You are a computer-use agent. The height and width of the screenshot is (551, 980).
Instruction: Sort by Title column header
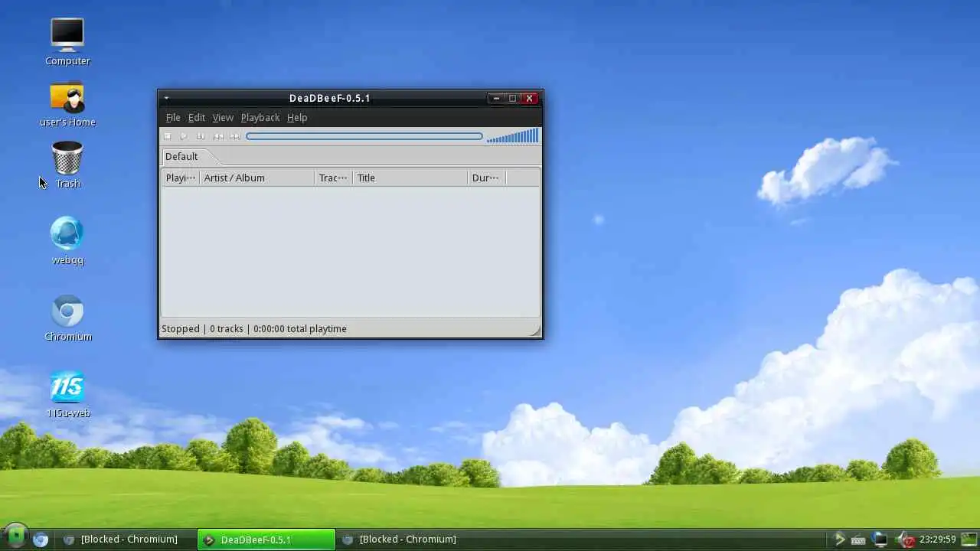pyautogui.click(x=410, y=178)
